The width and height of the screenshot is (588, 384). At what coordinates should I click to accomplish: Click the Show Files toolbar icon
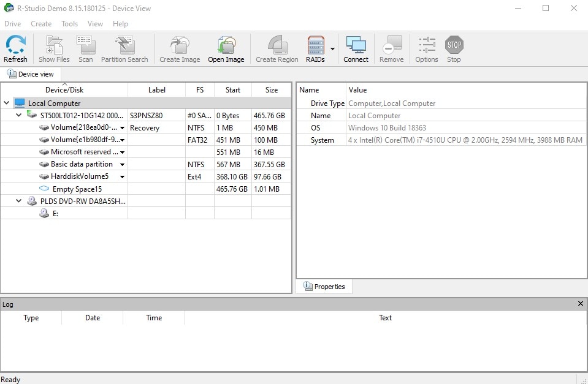54,45
